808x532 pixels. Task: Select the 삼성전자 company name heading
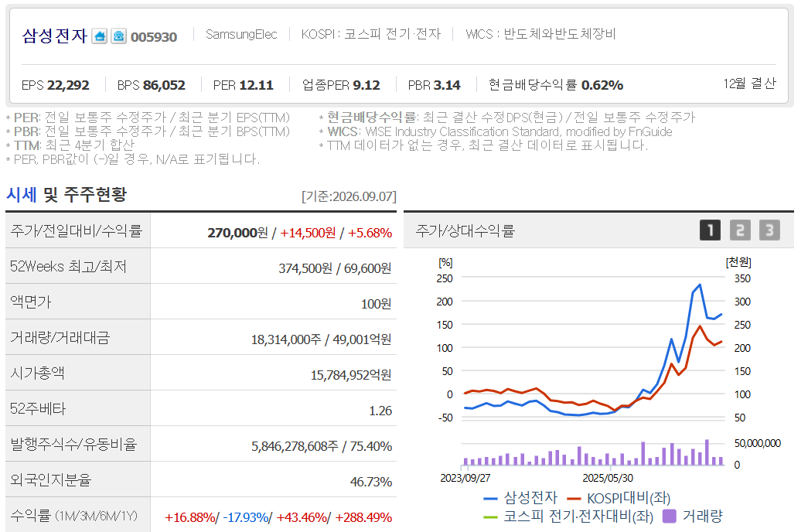coord(55,36)
